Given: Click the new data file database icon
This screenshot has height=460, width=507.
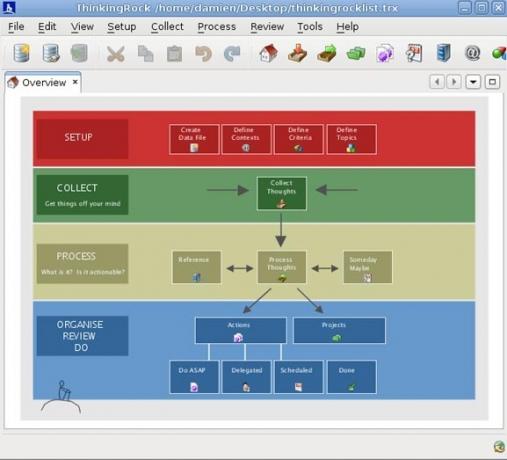Looking at the screenshot, I should tap(22, 53).
